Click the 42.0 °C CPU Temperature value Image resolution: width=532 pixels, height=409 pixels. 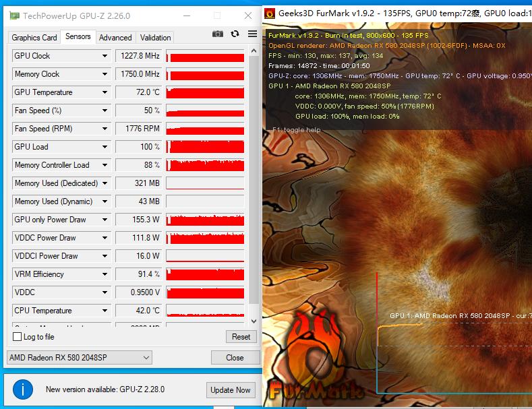pos(138,311)
